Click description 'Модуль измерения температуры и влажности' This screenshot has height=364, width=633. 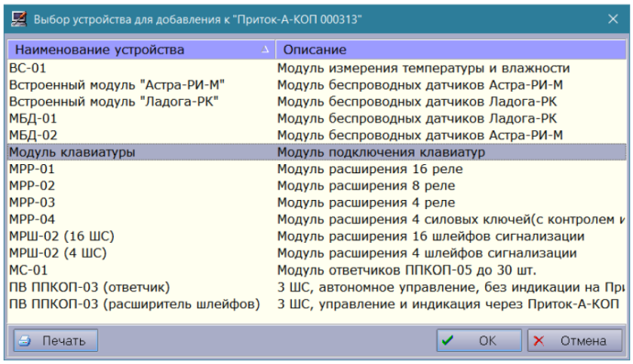[424, 68]
